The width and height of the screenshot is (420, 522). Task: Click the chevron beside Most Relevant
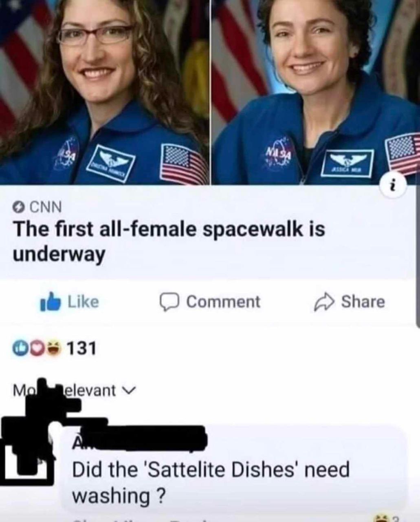pos(128,391)
